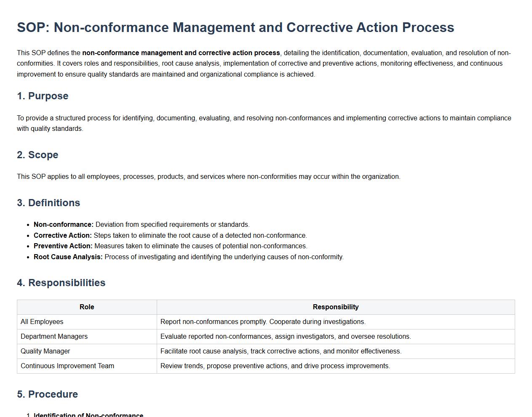The width and height of the screenshot is (532, 417).
Task: Click the 'Department Managers' table cell
Action: click(54, 337)
